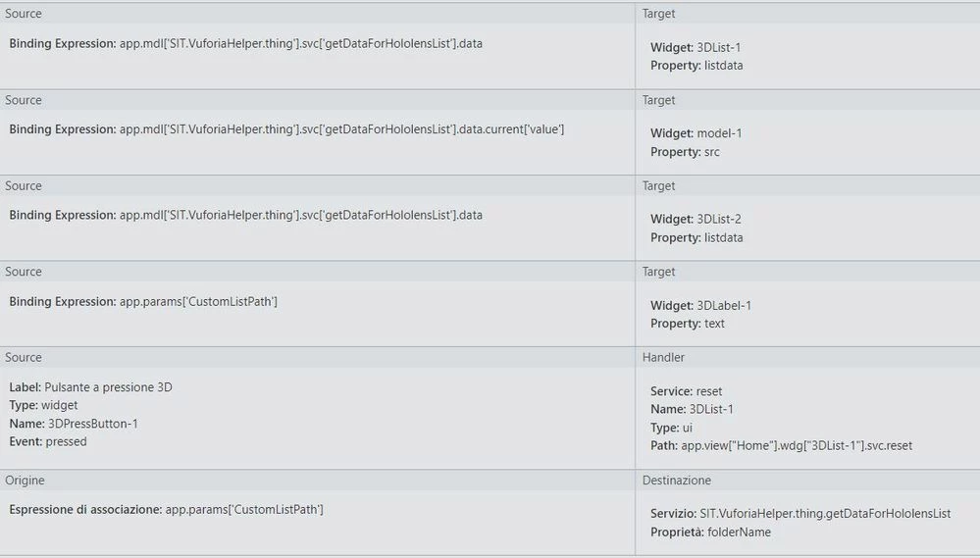
Task: Click the 'Handler' column header
Action: (x=663, y=357)
